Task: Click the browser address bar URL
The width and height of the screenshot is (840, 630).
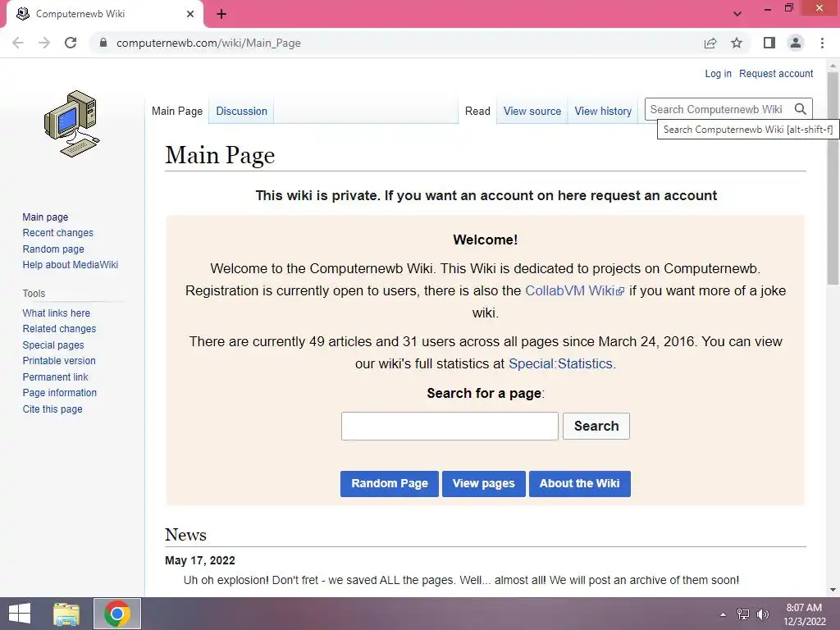Action: click(208, 43)
